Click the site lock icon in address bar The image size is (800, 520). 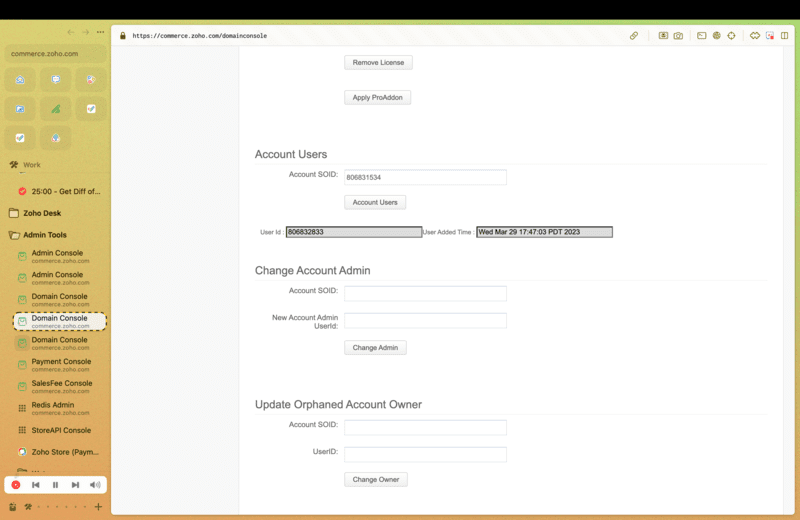tap(123, 35)
